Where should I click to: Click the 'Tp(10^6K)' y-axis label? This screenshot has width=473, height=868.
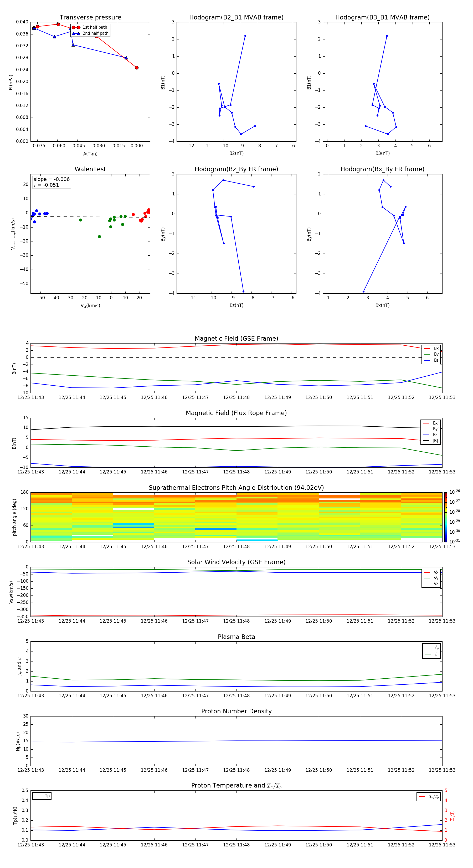(x=15, y=815)
